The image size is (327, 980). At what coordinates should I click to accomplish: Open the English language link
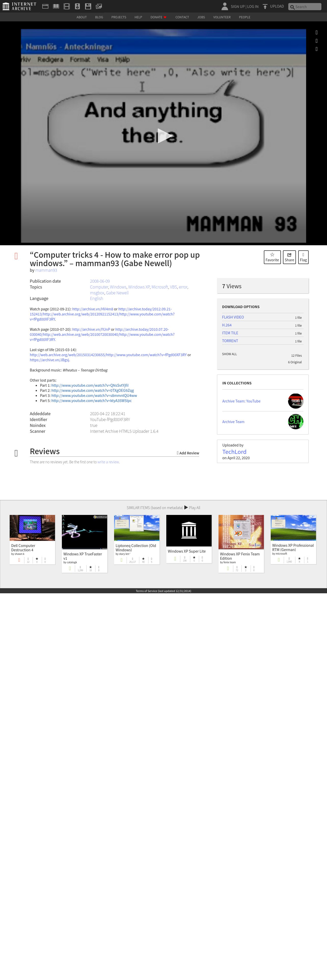click(96, 299)
